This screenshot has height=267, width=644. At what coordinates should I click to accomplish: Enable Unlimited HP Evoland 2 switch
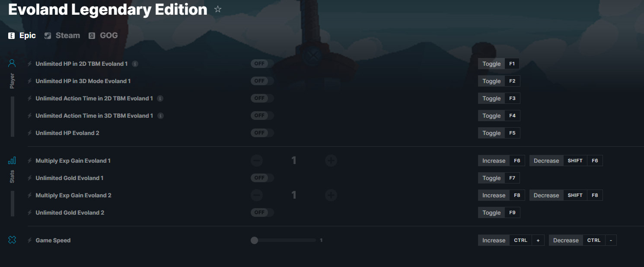click(262, 133)
